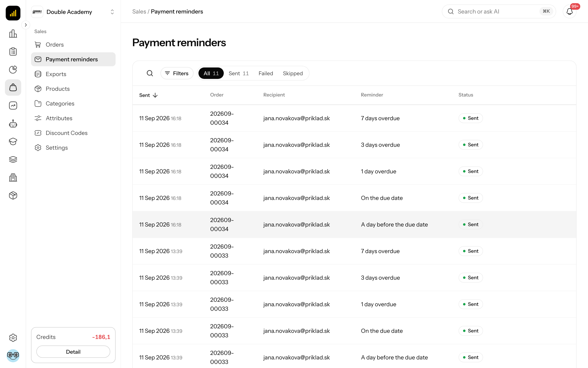Open Settings in the Sales sidebar

pyautogui.click(x=73, y=148)
